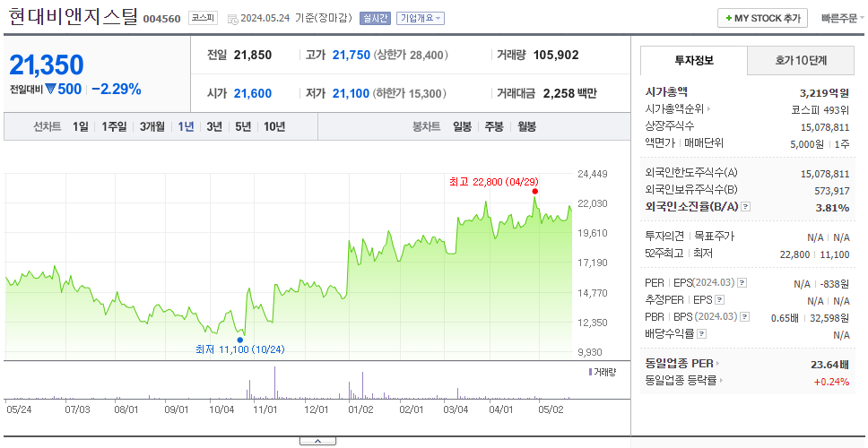Select the 1주일 line chart period
Viewport: 868px width, 448px height.
click(114, 126)
